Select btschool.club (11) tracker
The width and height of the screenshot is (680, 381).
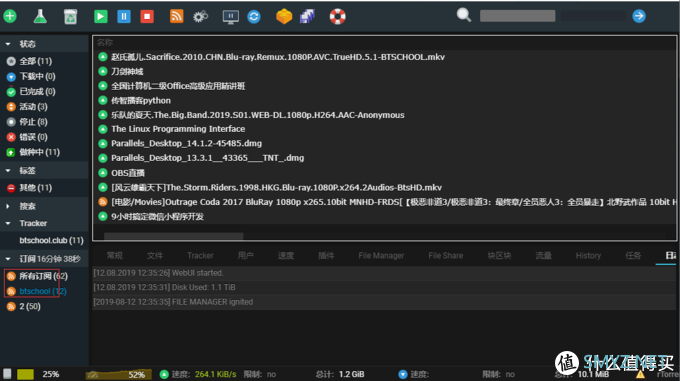(x=51, y=240)
